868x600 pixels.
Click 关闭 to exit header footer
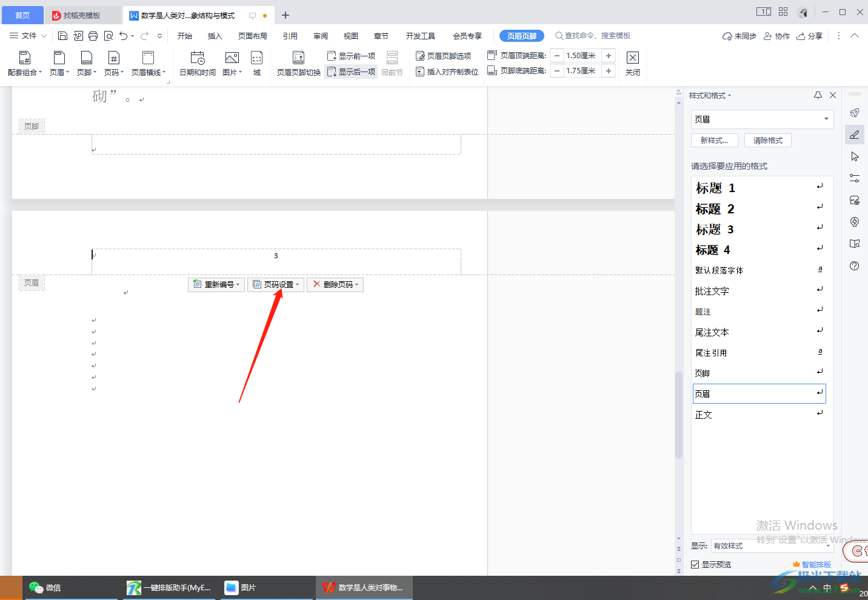633,64
